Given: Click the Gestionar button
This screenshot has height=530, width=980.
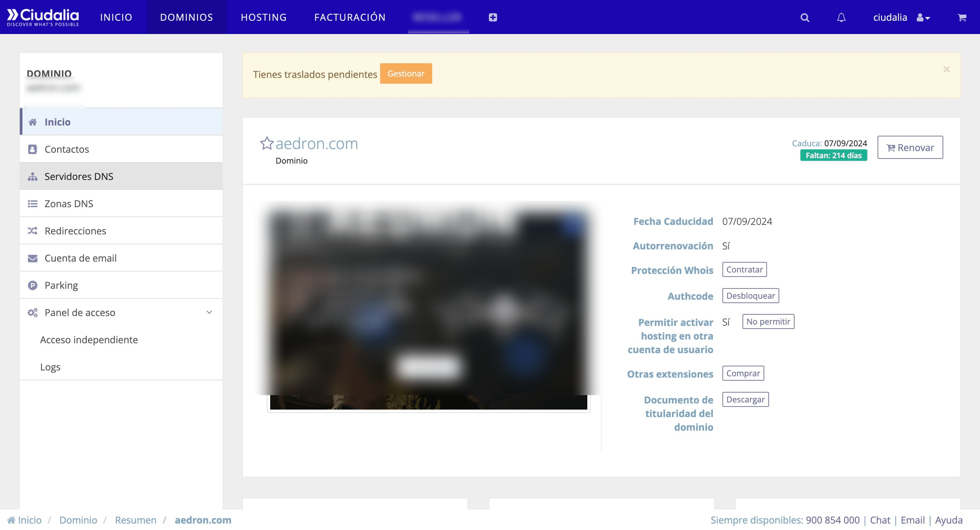Looking at the screenshot, I should coord(406,74).
